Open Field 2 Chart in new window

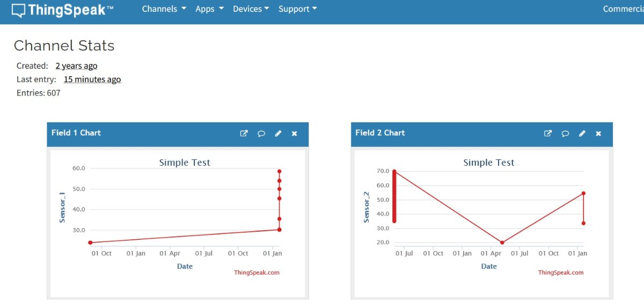pyautogui.click(x=548, y=134)
